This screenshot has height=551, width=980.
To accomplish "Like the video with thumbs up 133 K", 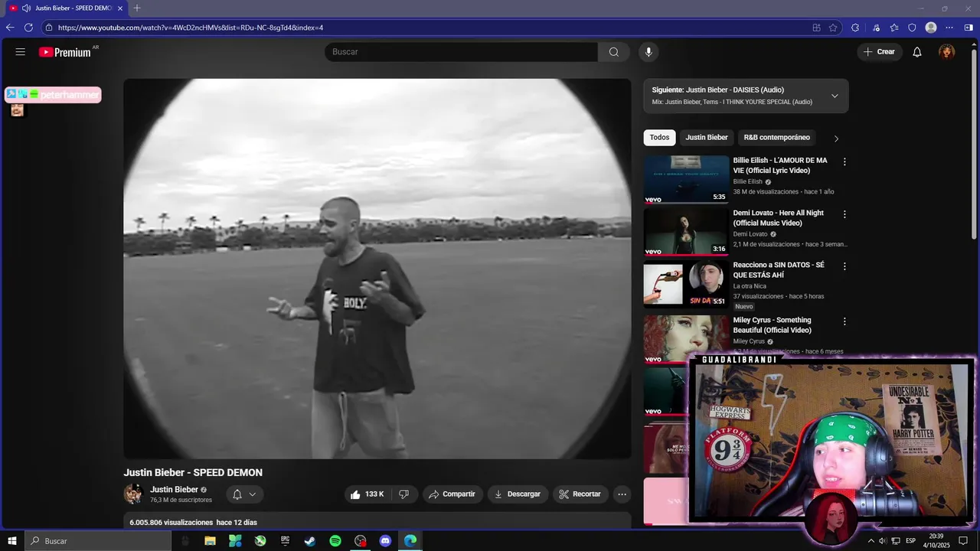I will click(367, 494).
